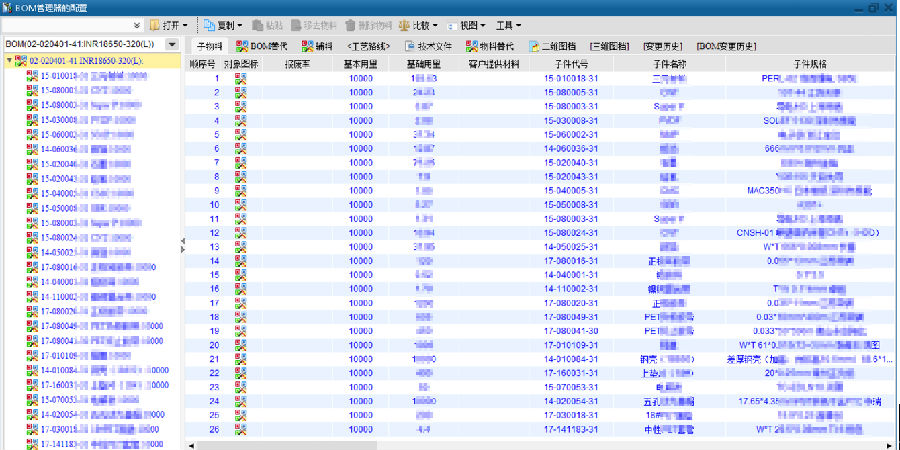Viewport: 900px width, 450px height.
Task: Click the [变更历史] tab
Action: [663, 46]
